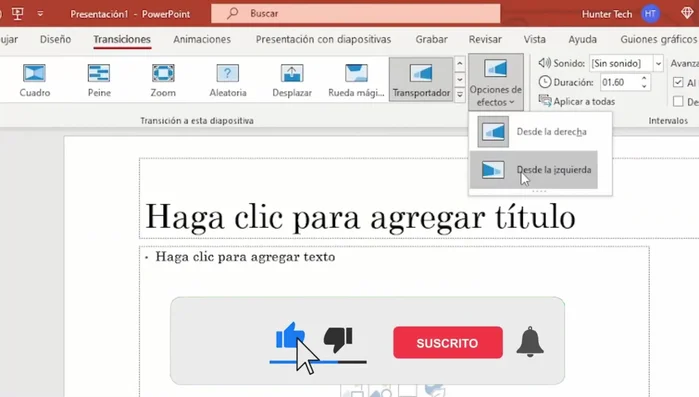Open Presentación con diapositivas tab
The image size is (699, 397).
[323, 39]
